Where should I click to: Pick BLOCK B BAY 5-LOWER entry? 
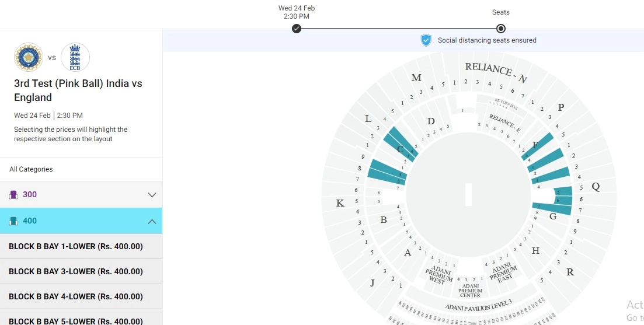click(76, 320)
